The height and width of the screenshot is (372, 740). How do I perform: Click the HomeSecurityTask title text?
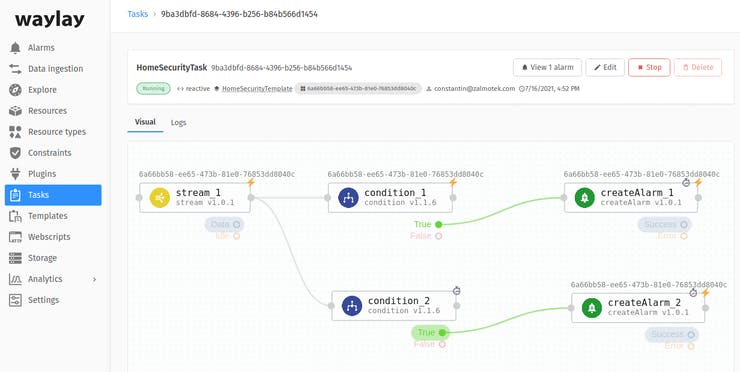point(172,68)
